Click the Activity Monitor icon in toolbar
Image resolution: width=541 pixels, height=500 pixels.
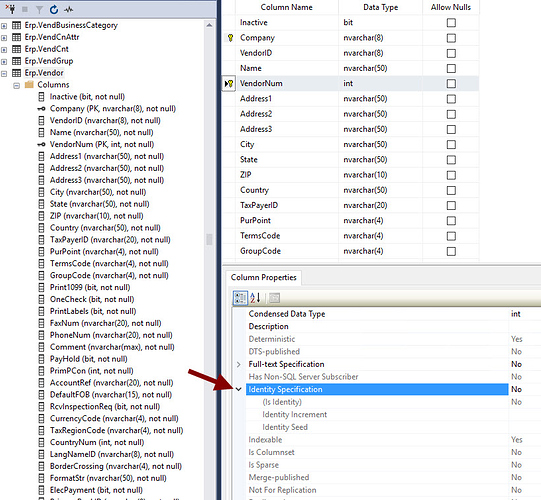(x=68, y=10)
